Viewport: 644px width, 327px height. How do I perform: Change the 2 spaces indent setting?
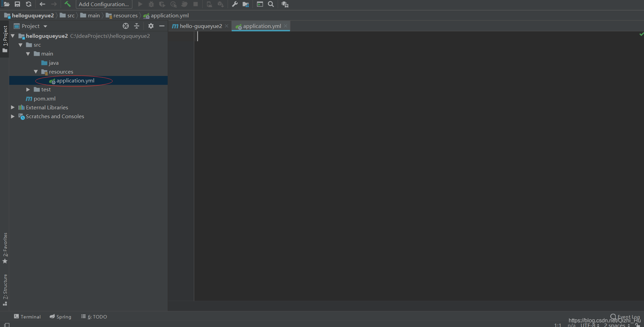(617, 325)
